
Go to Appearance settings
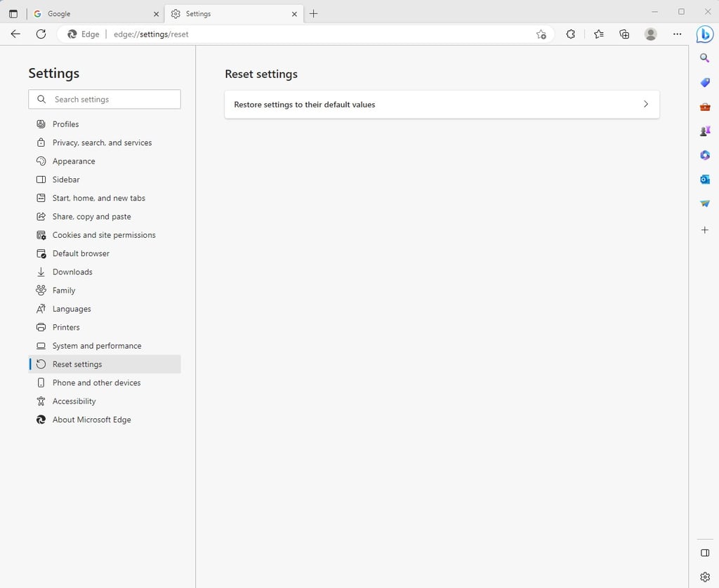click(x=105, y=161)
